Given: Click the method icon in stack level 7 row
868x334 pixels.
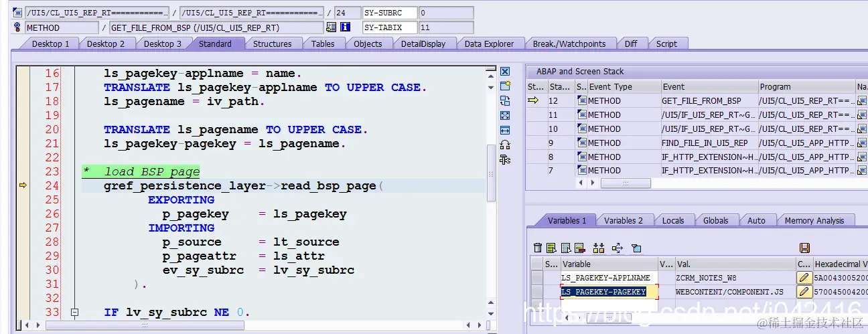Looking at the screenshot, I should [x=581, y=171].
